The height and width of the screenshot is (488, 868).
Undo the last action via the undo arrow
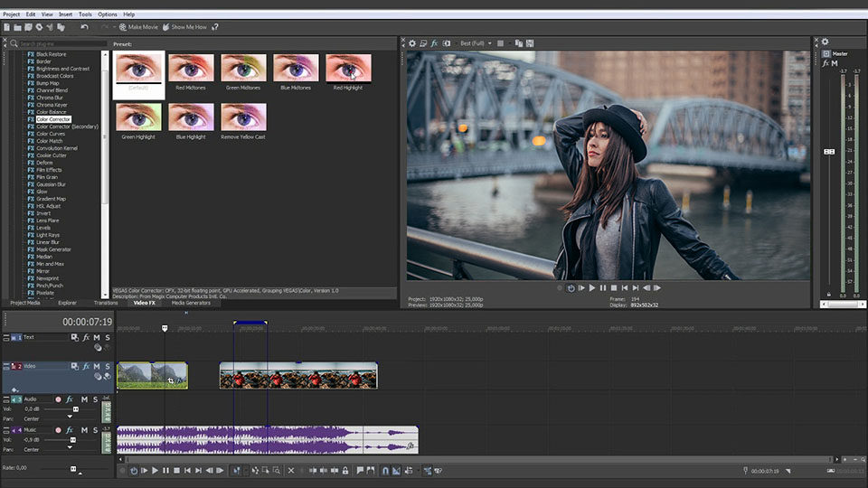84,27
